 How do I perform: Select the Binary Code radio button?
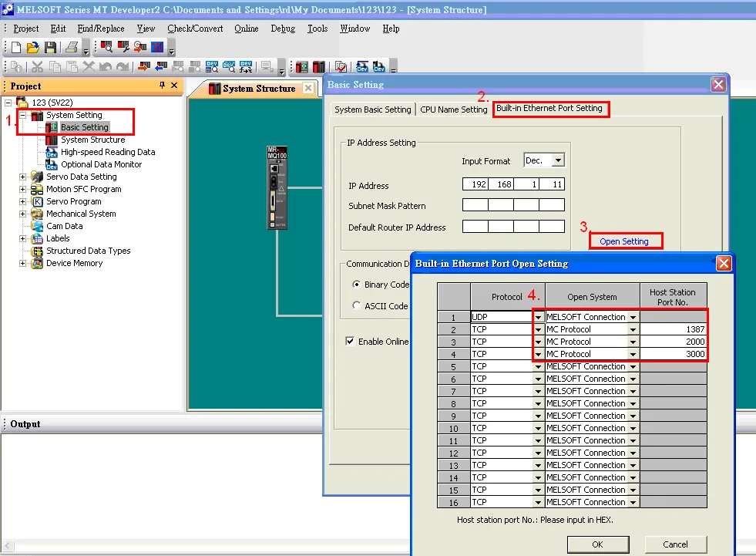[x=356, y=285]
